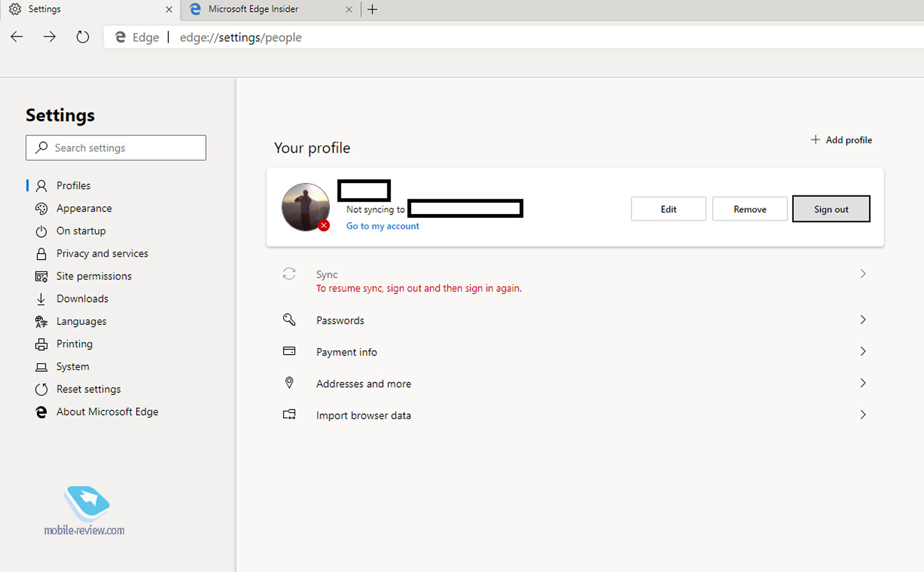Click the browser Forward arrow
Screen dimensions: 924x572
[49, 37]
